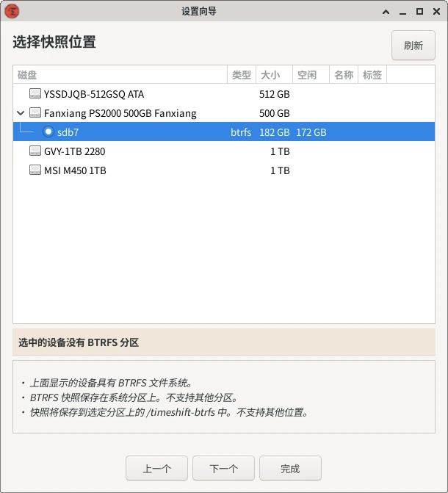Click the YSSDJQB-512GSQ ATA disk icon
Screen dimensions: 448x493
35,94
